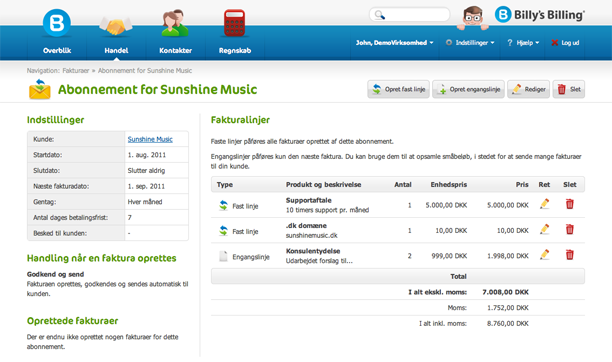
Task: Switch to the Handel tab label
Action: coord(116,50)
